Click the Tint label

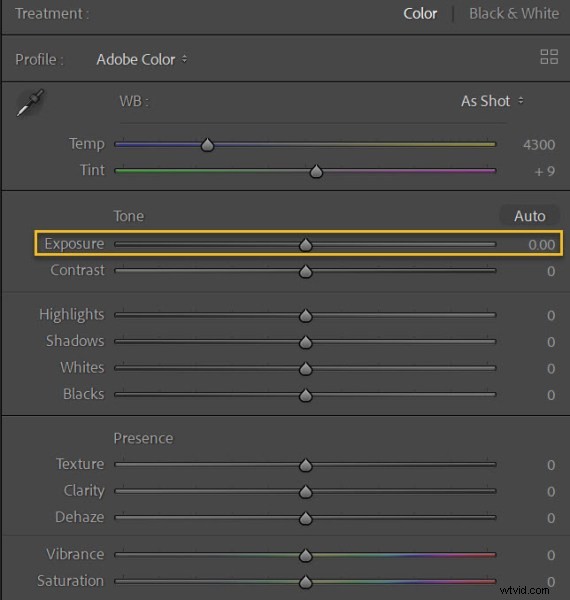click(92, 170)
